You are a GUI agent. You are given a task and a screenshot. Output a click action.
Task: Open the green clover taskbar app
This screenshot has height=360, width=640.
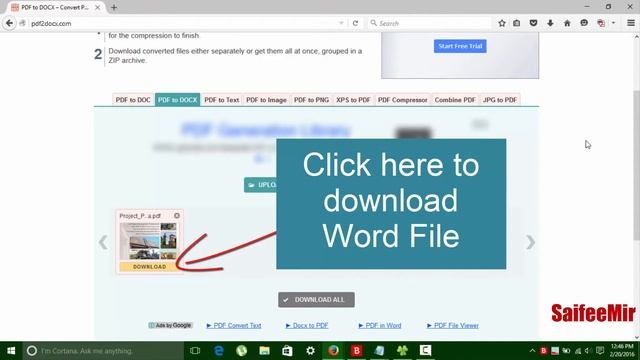402,351
